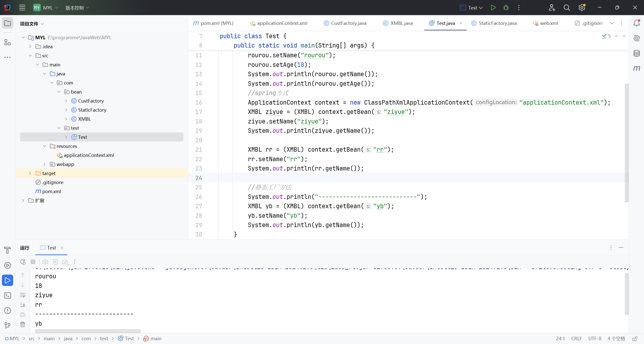Click the Debug bug icon
Screen dimensions: 644x344
coord(506,8)
